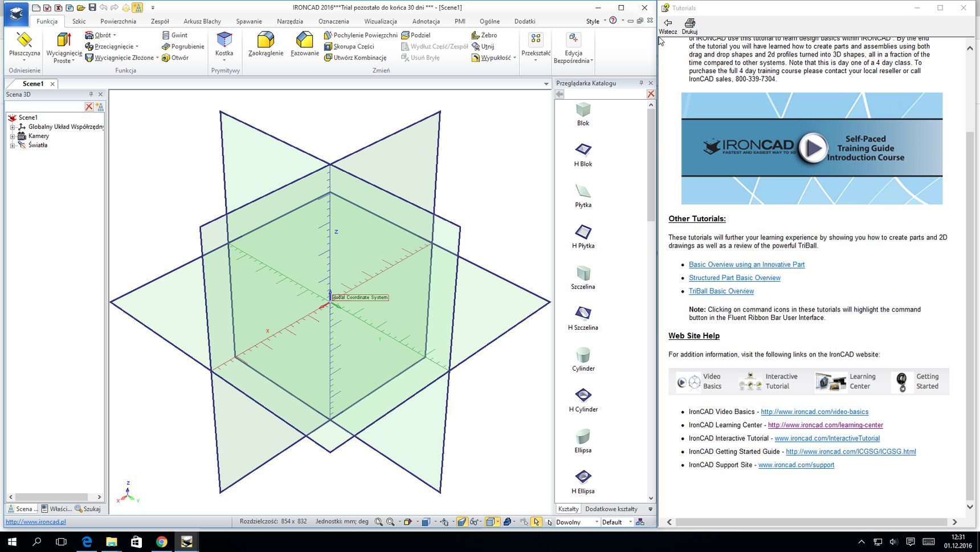
Task: Click the Global Coordinate System label
Action: [x=360, y=297]
